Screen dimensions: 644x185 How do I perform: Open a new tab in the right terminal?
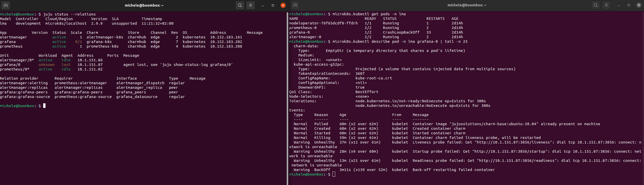tap(295, 5)
